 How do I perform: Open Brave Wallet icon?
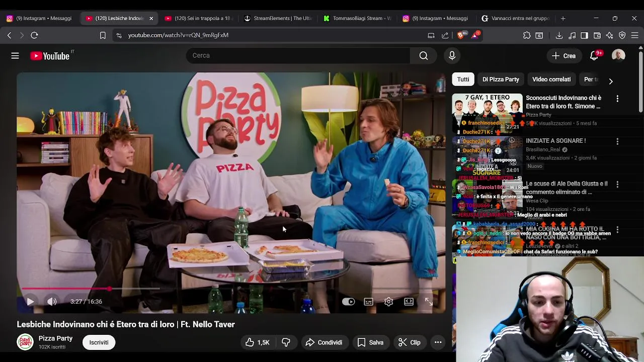pyautogui.click(x=597, y=35)
